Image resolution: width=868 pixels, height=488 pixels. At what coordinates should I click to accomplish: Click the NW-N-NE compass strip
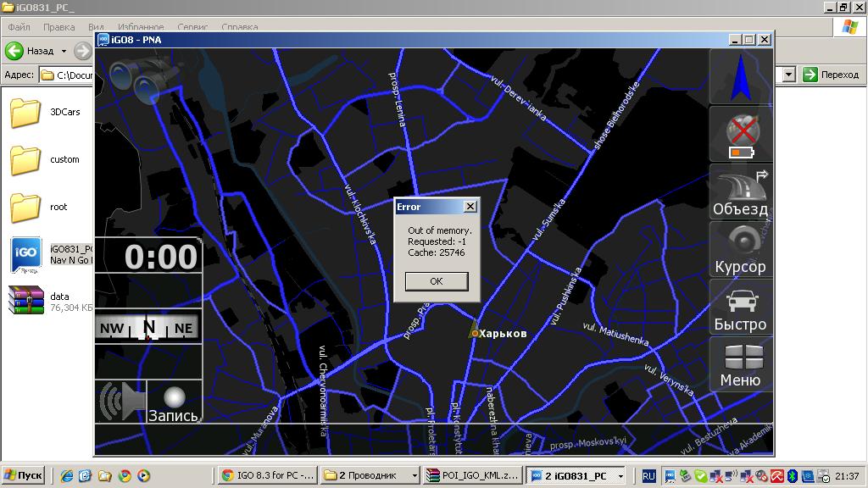click(x=147, y=328)
